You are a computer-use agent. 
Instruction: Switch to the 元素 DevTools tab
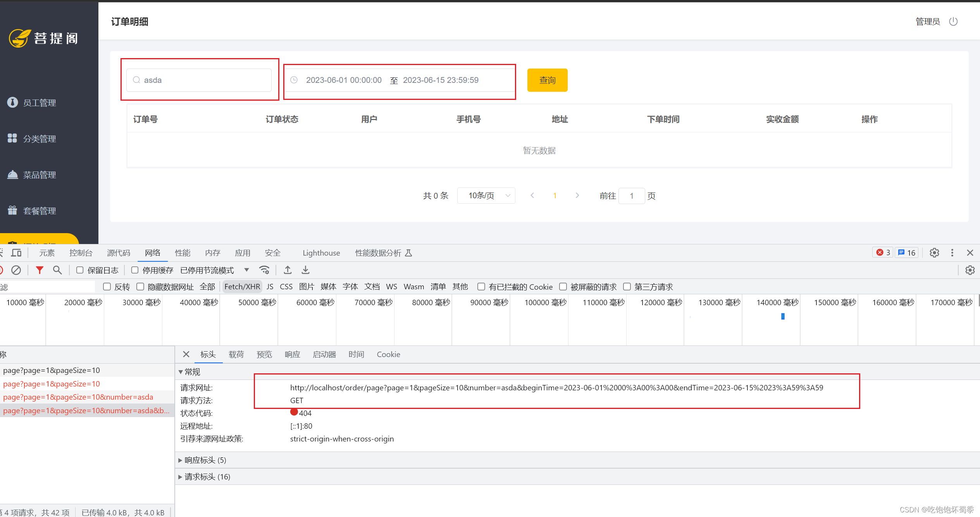pos(47,252)
